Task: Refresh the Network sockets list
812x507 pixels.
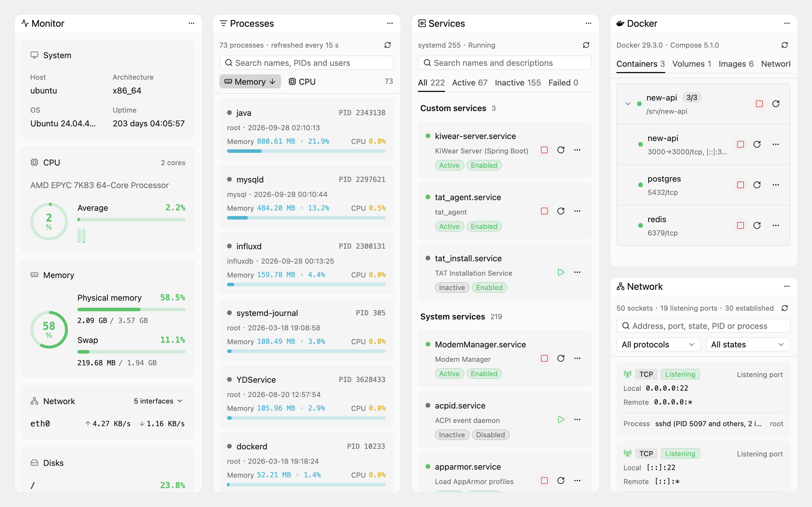Action: tap(784, 308)
